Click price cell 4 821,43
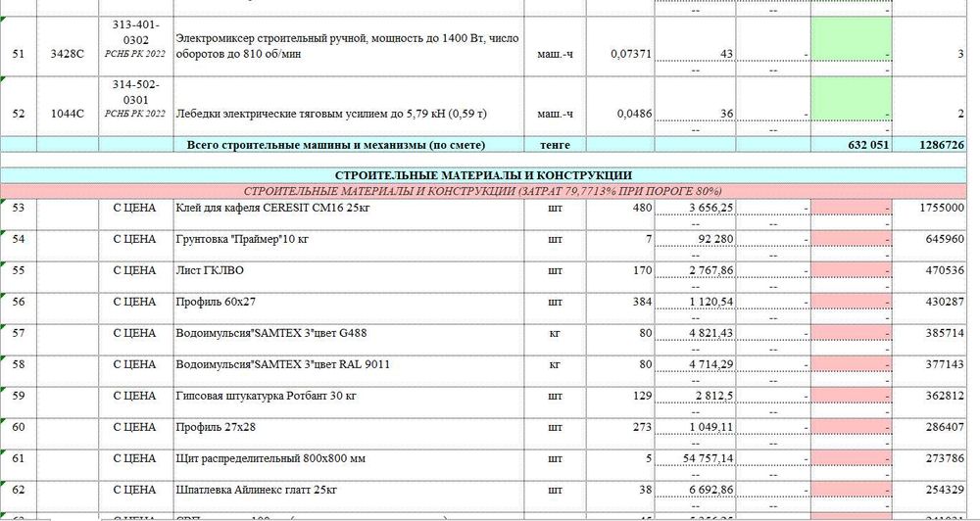Image resolution: width=980 pixels, height=521 pixels. click(695, 333)
